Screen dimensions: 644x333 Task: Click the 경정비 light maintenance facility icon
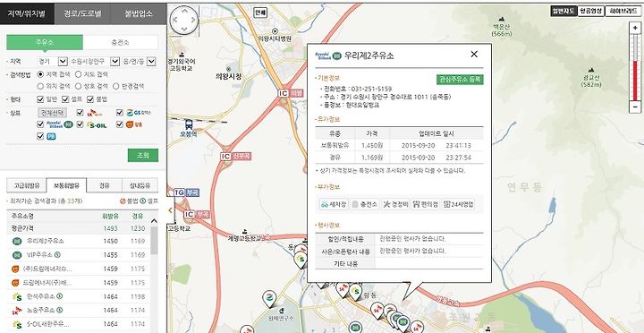[395, 204]
